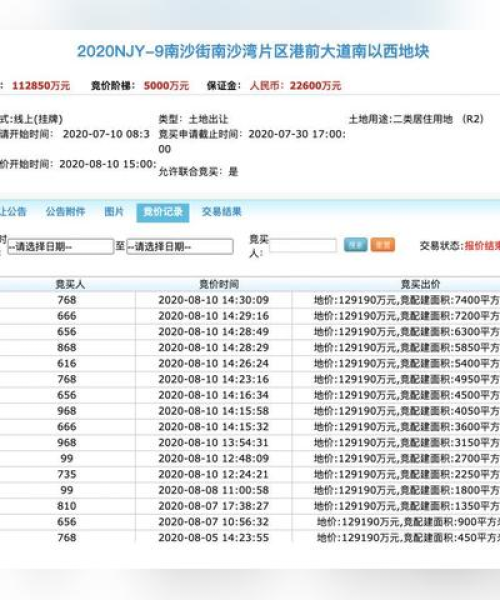Click the bid time 2020-08-10 14:30:09
The width and height of the screenshot is (500, 600).
213,300
